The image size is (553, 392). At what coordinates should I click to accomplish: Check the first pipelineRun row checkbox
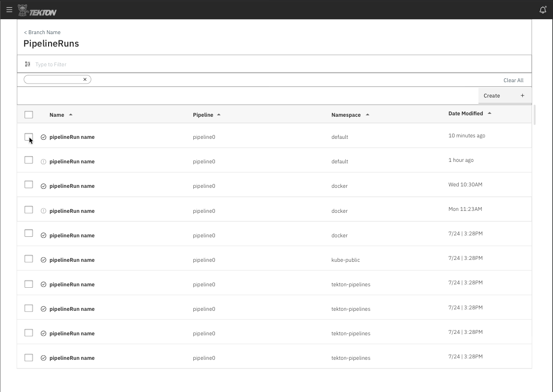click(28, 136)
